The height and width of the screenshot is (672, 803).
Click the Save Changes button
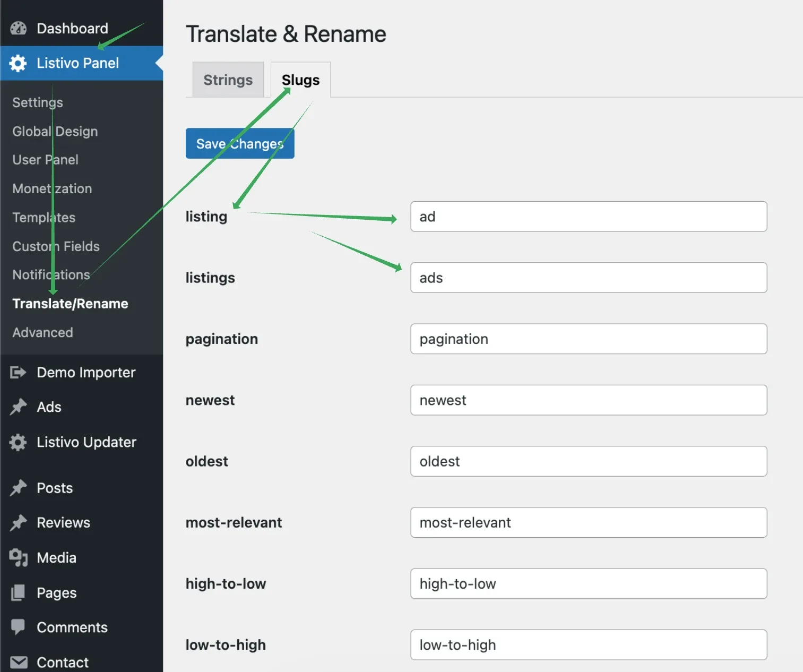pos(240,144)
